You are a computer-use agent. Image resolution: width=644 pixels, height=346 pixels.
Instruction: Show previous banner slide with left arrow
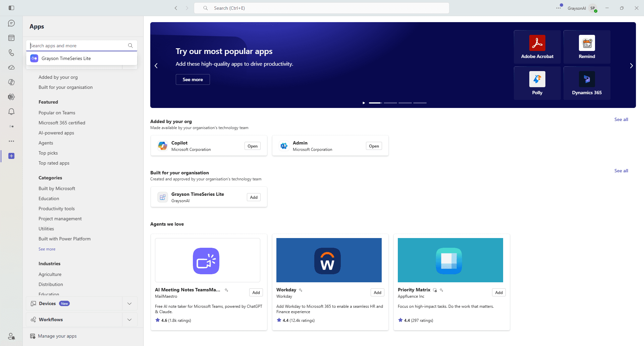point(156,66)
